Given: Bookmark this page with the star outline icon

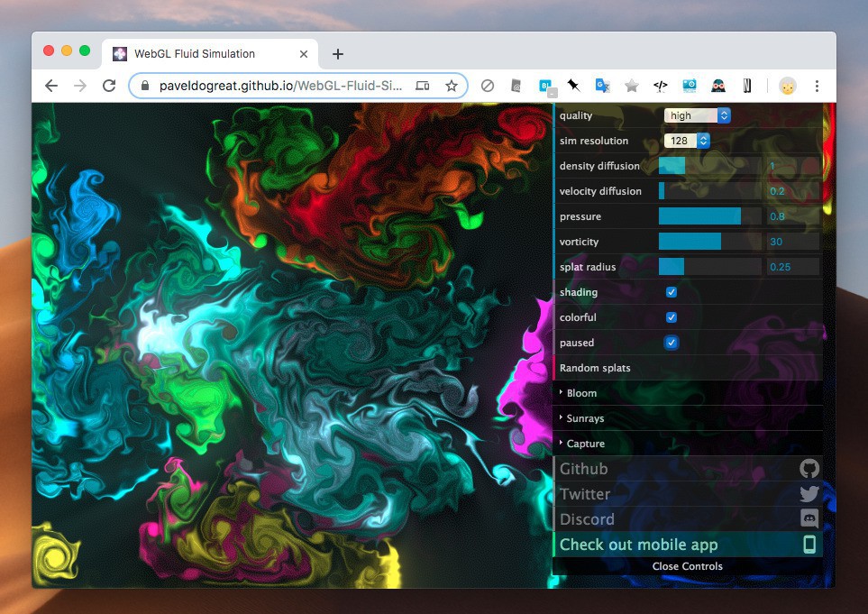Looking at the screenshot, I should coord(452,86).
